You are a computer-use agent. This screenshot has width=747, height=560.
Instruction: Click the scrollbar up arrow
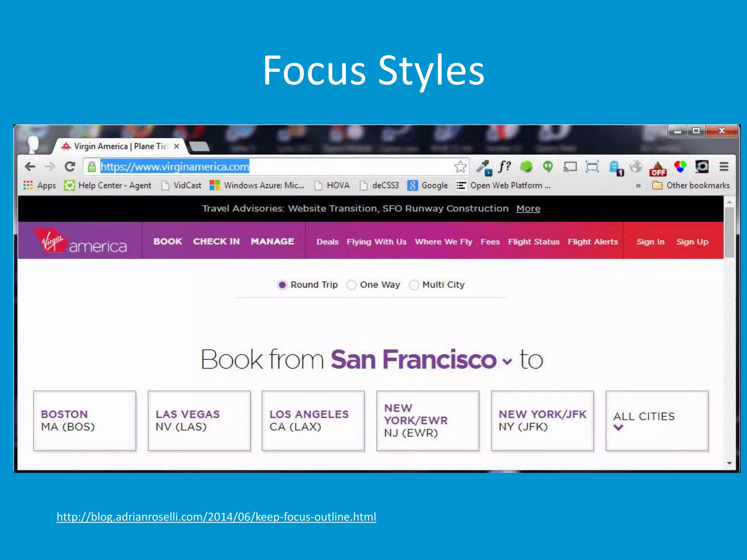729,202
